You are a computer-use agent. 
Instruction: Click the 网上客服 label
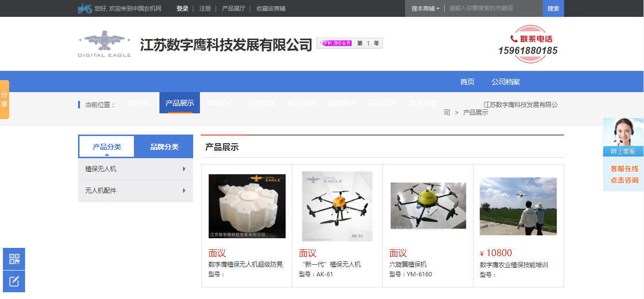coord(623,151)
